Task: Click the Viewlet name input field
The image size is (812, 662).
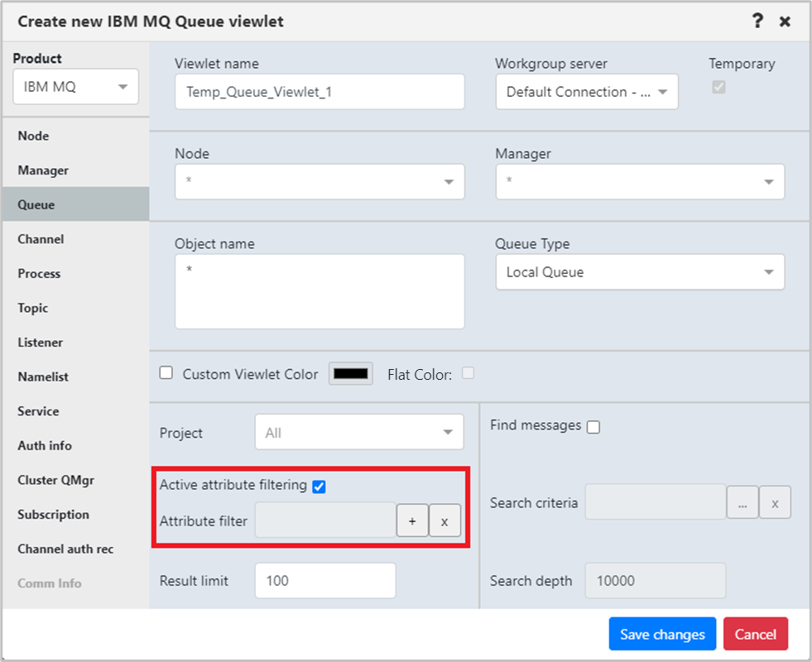Action: click(x=320, y=92)
